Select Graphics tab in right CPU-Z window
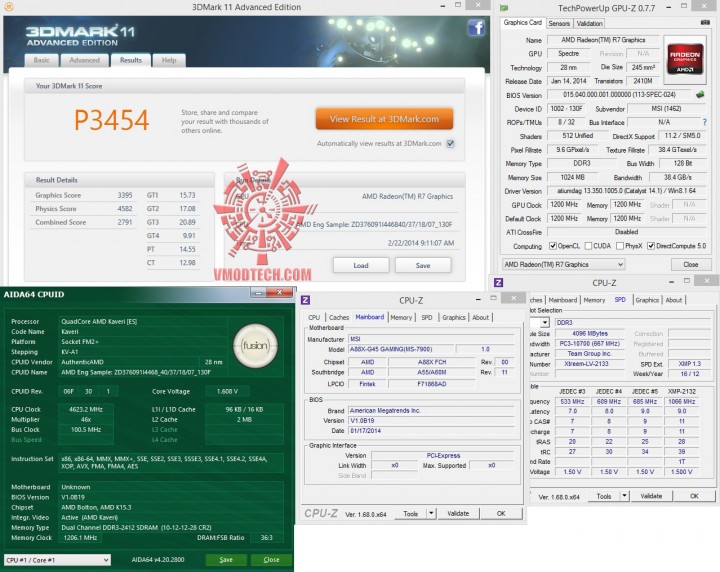The image size is (720, 572). (x=647, y=300)
